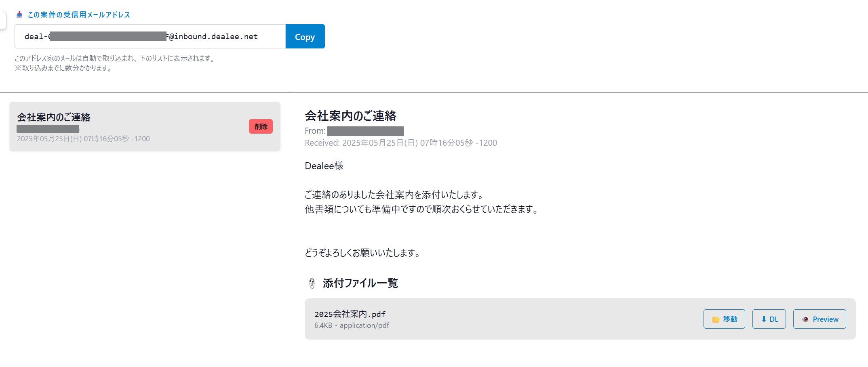This screenshot has width=868, height=367.
Task: Click the ※取り込みまでに数分かかります notice
Action: [x=64, y=68]
